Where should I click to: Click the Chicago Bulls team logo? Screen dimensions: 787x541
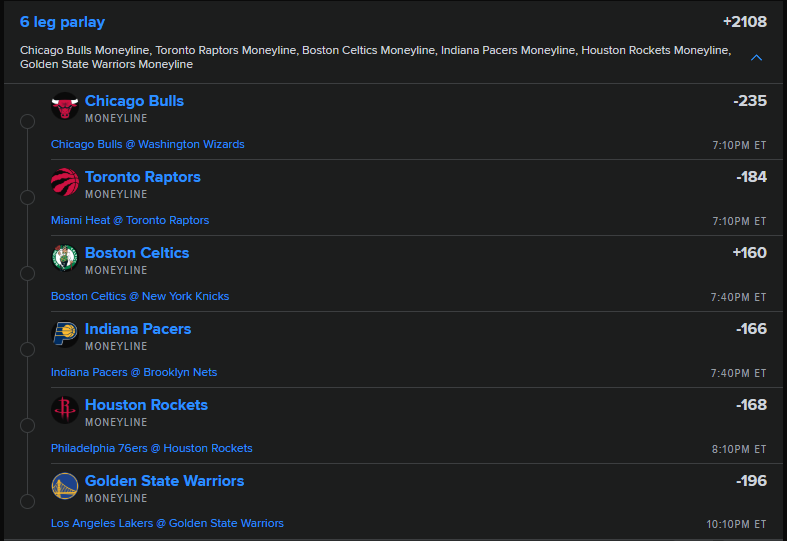point(65,106)
